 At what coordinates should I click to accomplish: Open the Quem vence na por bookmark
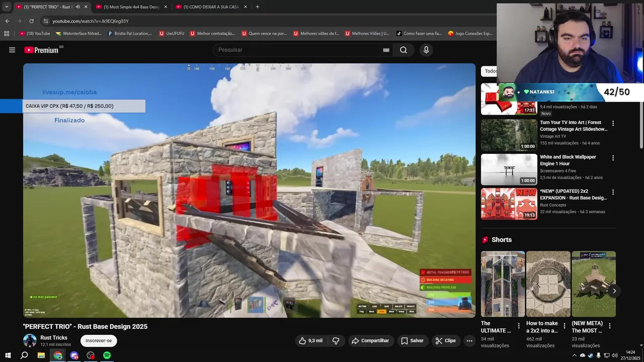click(x=264, y=34)
